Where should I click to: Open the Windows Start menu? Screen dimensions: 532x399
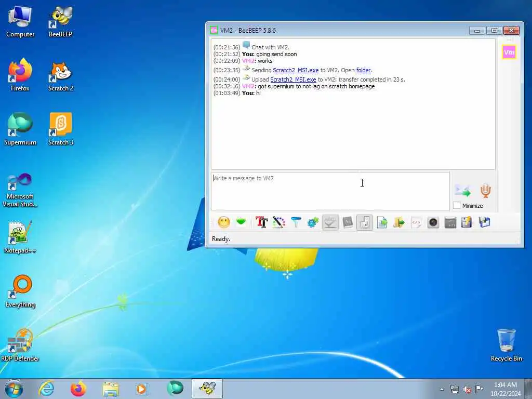[14, 389]
